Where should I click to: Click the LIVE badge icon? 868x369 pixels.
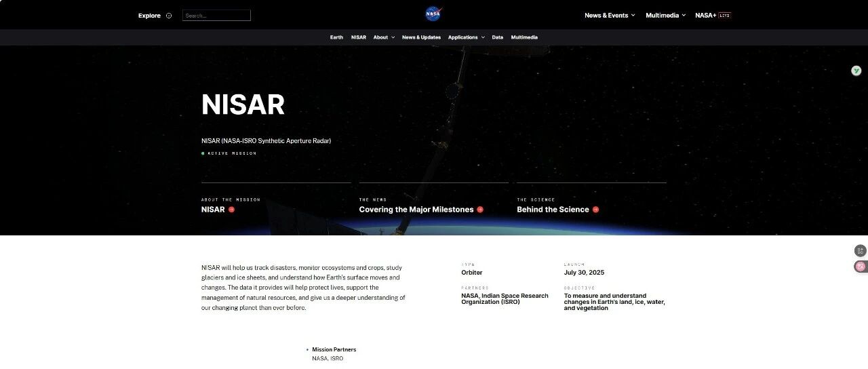click(x=725, y=15)
